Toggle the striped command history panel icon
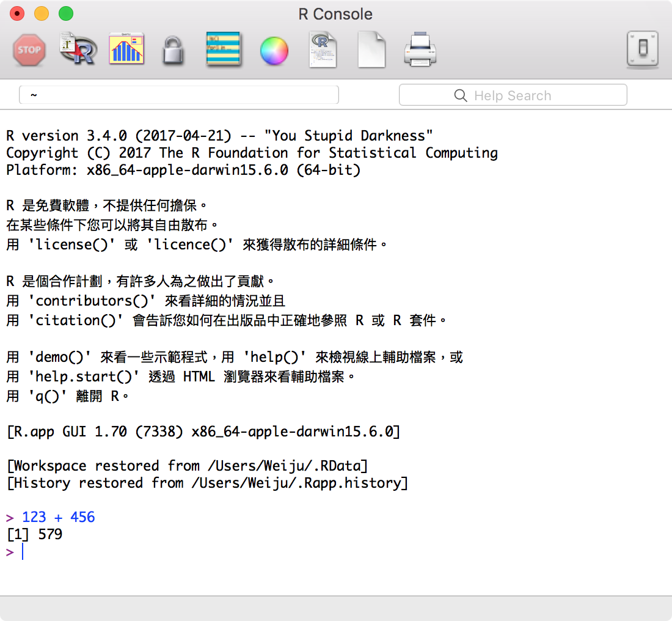 click(224, 50)
